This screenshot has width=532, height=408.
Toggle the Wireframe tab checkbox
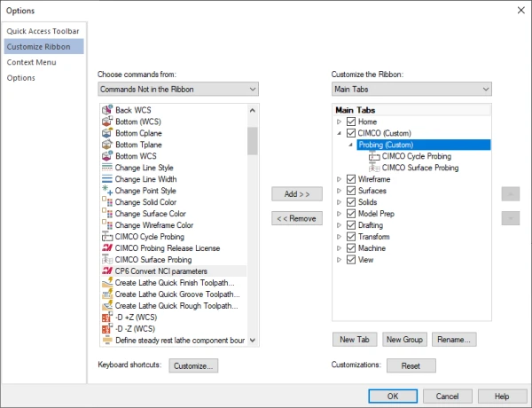pyautogui.click(x=351, y=179)
